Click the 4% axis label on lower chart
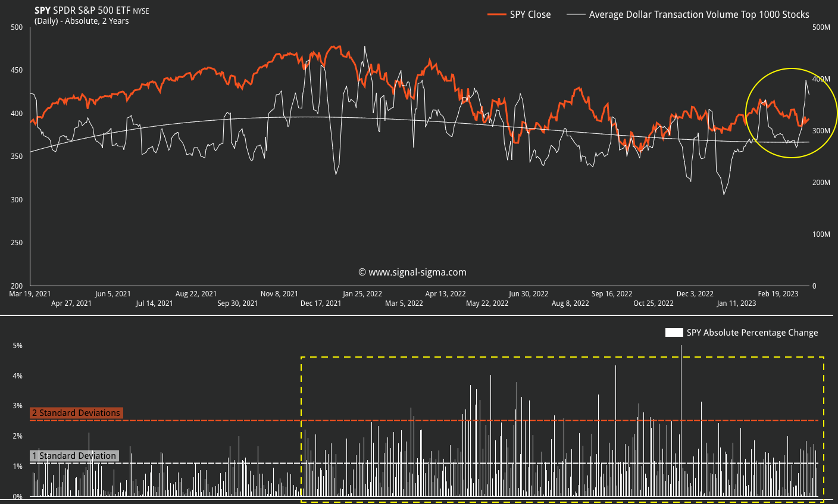 pos(18,376)
